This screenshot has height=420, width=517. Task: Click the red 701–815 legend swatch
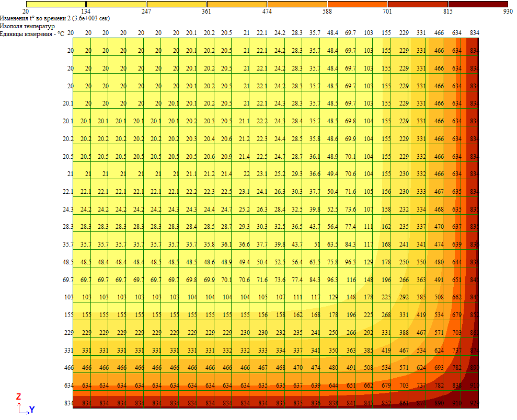(x=418, y=4)
